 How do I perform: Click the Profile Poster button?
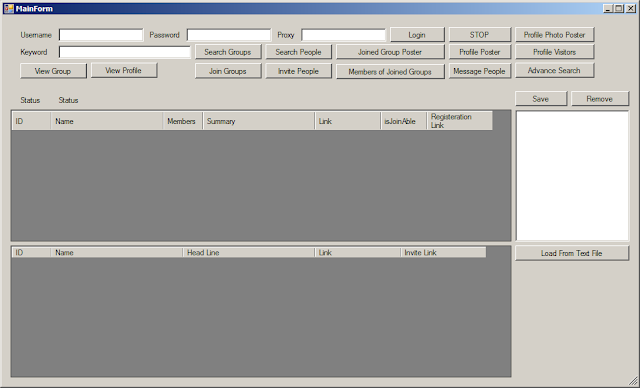[480, 52]
